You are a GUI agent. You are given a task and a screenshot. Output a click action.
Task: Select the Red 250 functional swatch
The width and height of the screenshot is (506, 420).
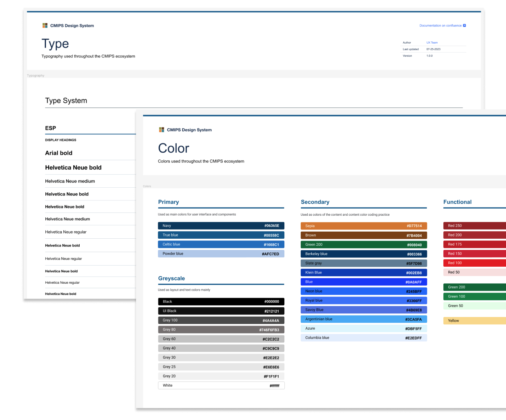474,226
